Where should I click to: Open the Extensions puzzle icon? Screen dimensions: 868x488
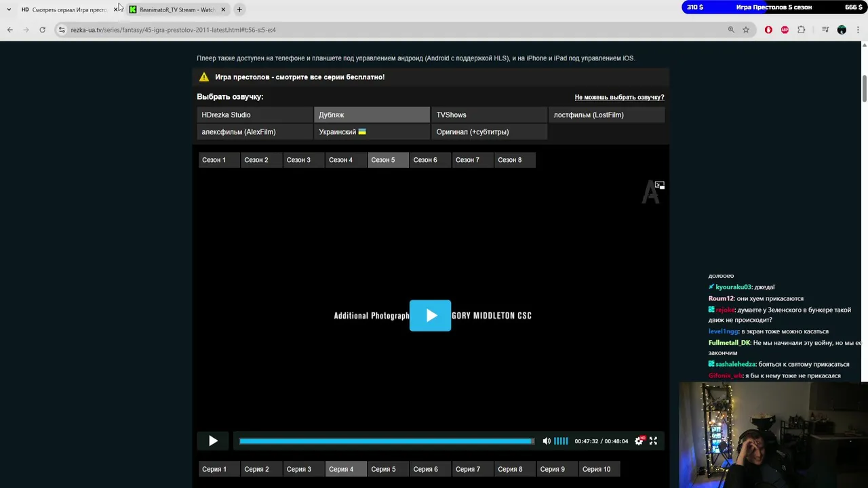[x=802, y=30]
